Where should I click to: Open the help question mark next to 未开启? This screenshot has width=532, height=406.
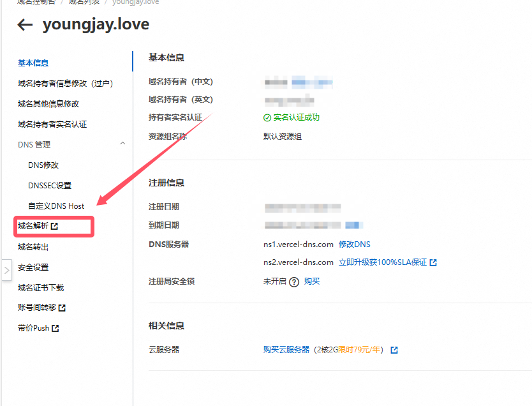[293, 280]
